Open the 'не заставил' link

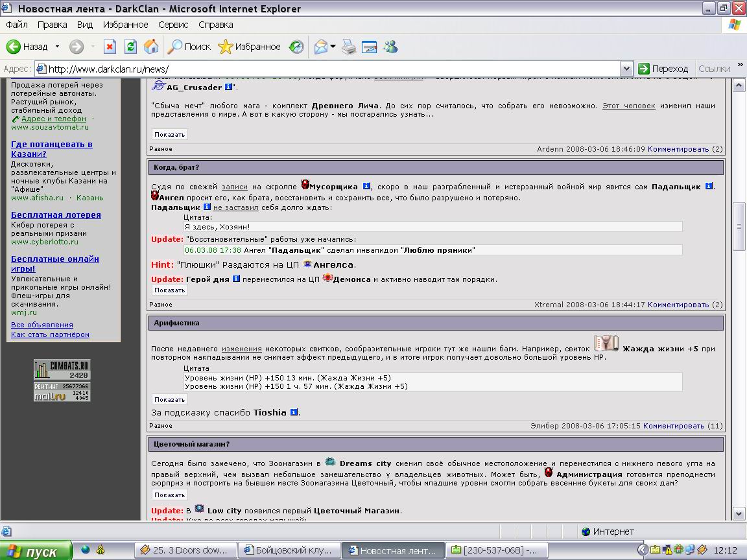point(236,207)
